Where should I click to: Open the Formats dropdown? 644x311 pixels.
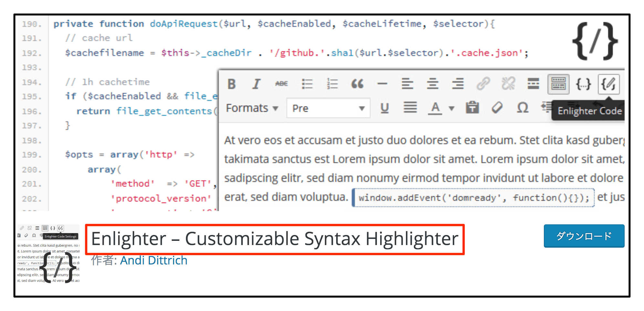click(252, 108)
